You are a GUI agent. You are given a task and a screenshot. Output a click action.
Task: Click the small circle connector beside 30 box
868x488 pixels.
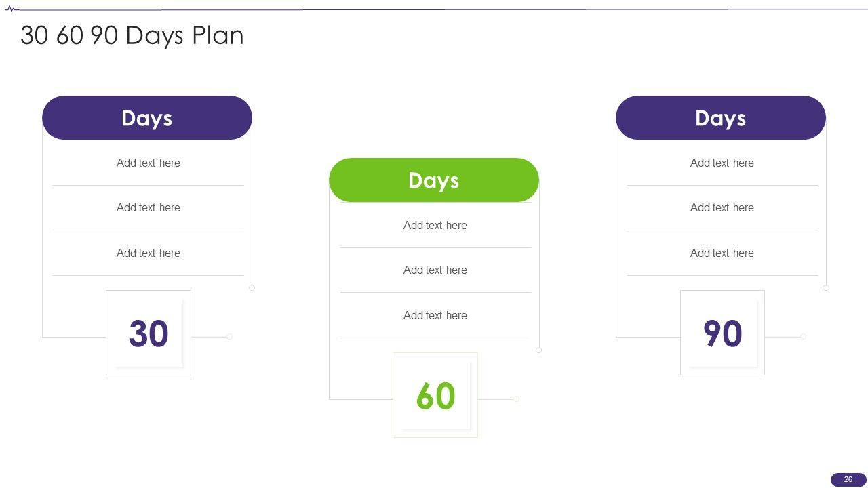[229, 337]
